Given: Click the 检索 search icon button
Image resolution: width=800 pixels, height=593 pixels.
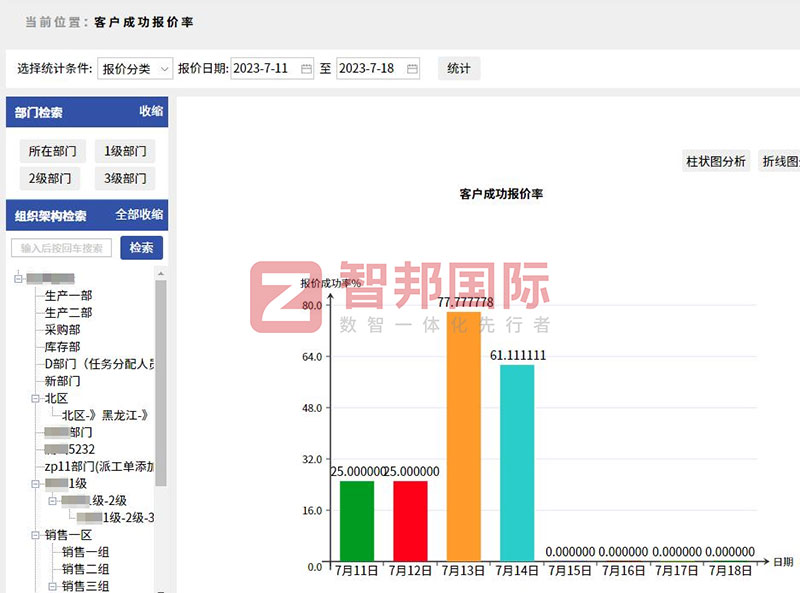Looking at the screenshot, I should click(x=141, y=247).
